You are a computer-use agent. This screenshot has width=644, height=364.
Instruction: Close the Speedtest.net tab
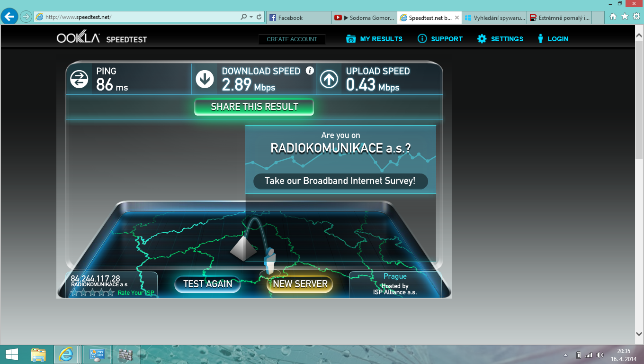point(457,18)
